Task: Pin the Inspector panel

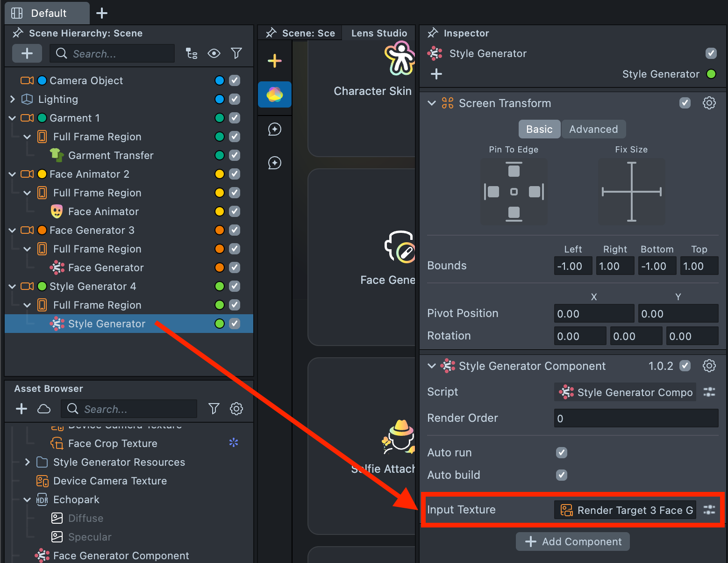Action: (433, 33)
